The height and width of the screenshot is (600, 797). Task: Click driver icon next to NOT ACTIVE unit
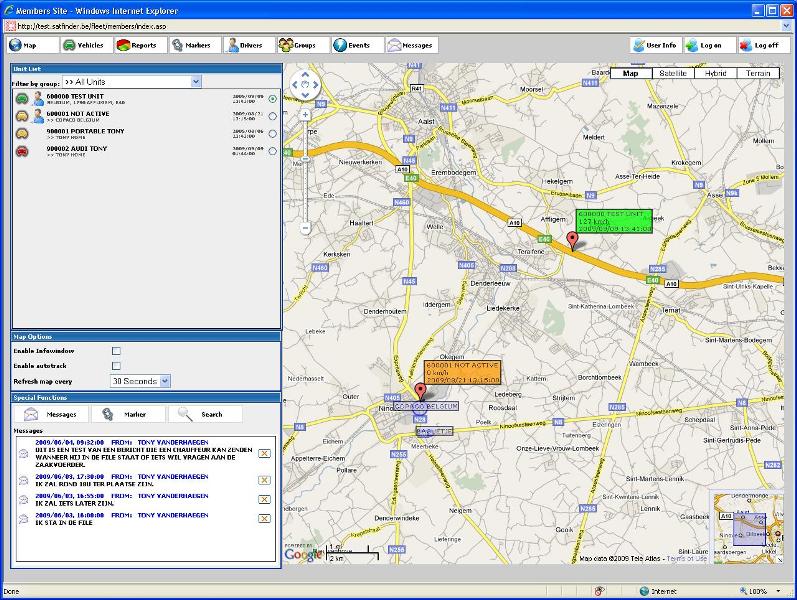click(38, 116)
